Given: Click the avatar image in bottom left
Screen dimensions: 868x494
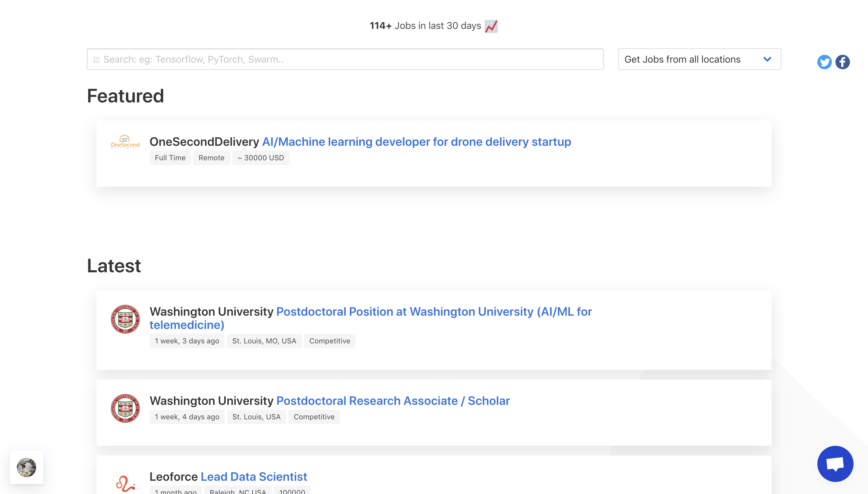Looking at the screenshot, I should [x=27, y=467].
